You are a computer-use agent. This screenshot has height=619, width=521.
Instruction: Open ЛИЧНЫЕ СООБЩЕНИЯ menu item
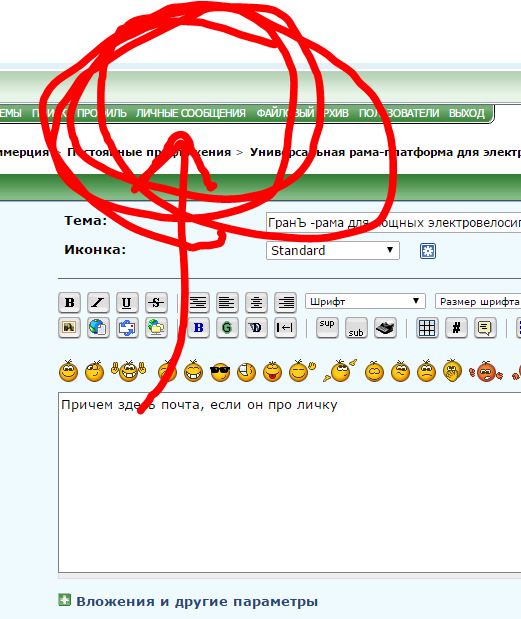tap(191, 113)
